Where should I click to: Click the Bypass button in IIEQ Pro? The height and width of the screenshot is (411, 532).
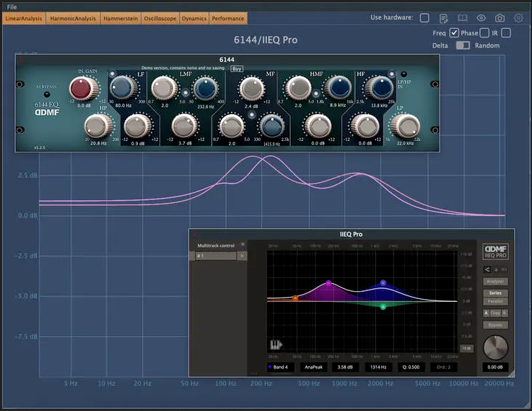click(495, 325)
